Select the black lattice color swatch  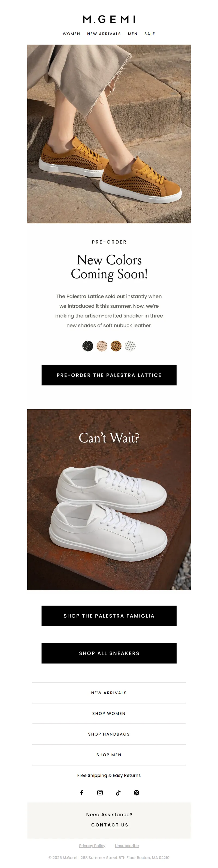coord(88,346)
